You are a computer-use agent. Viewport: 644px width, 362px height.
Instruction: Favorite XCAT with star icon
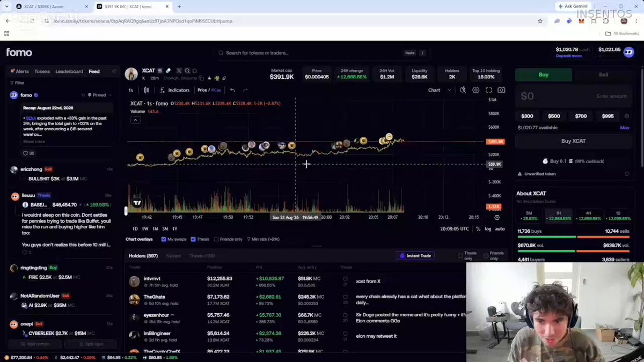pos(195,71)
